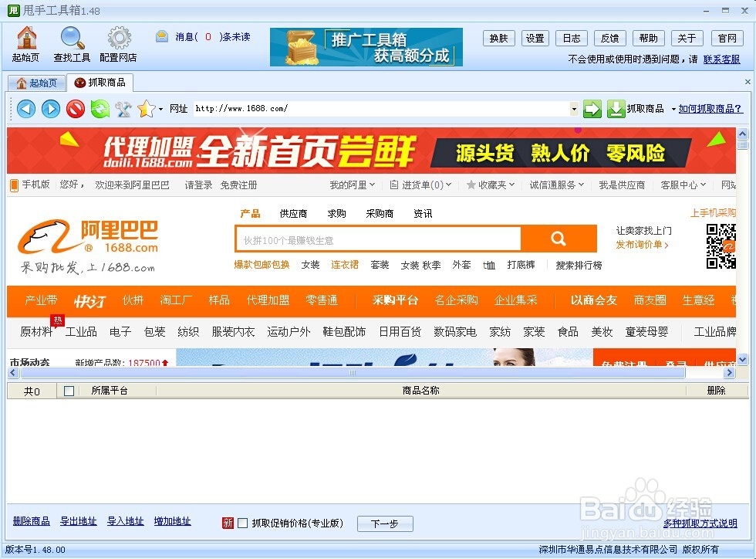Click the horizontal scrollbar right arrow
756x559 pixels.
point(729,373)
